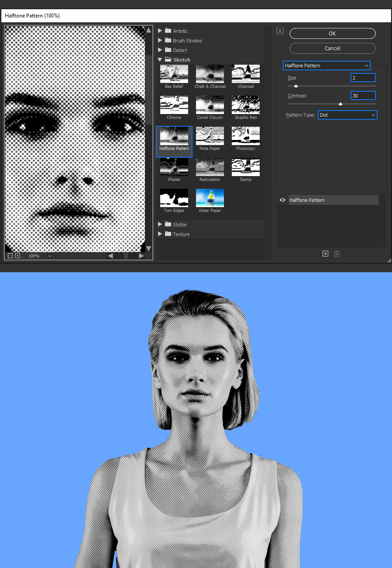Click the Contrast value field
The height and width of the screenshot is (568, 392).
(363, 95)
